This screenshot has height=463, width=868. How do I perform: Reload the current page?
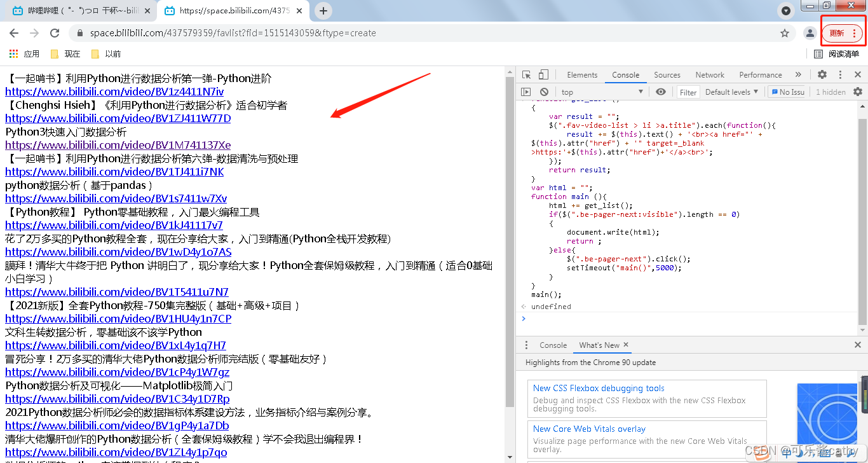tap(55, 33)
